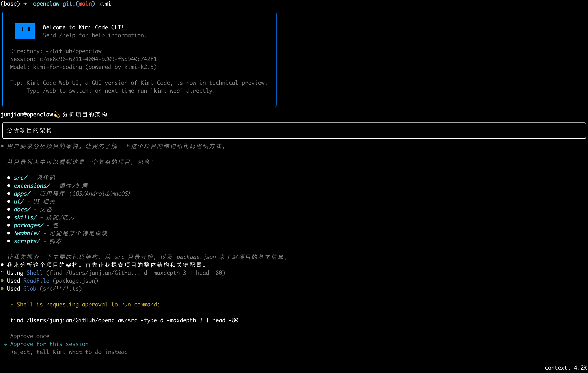Click the green bullet beside Glob
This screenshot has width=588, height=373.
tap(2, 288)
